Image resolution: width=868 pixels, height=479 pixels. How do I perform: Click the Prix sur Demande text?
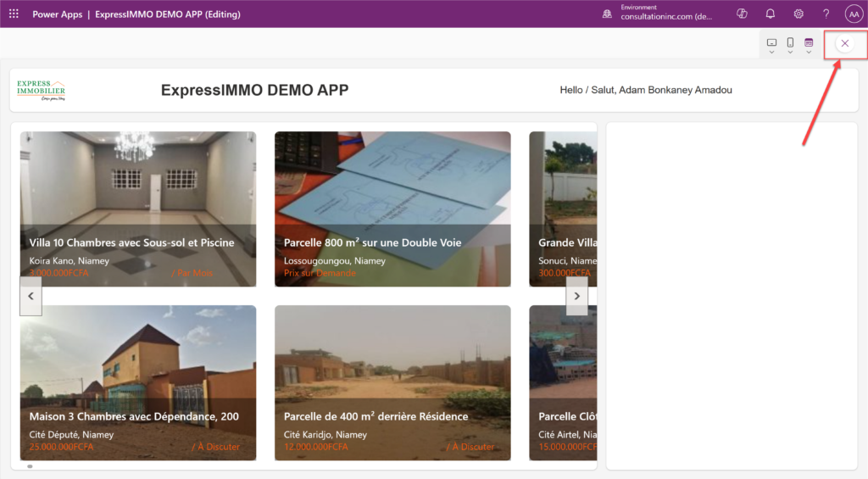coord(320,273)
